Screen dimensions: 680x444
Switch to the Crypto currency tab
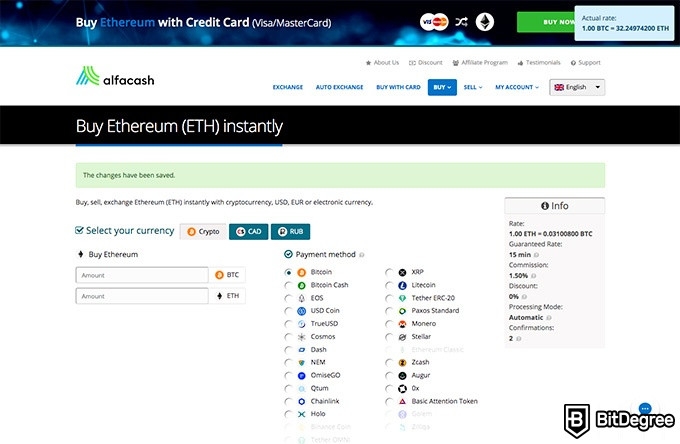(x=203, y=232)
